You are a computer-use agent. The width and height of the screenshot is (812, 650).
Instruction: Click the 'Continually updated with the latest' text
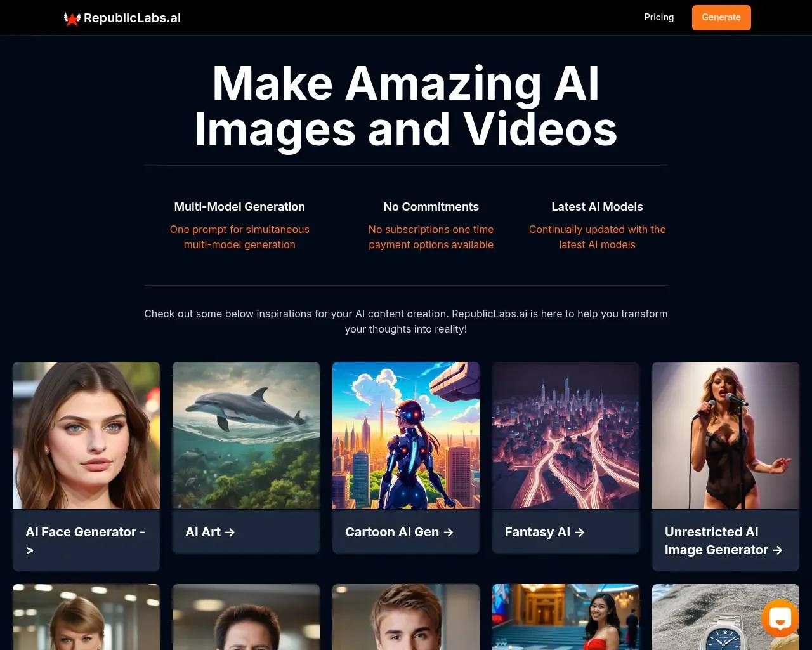(x=598, y=237)
